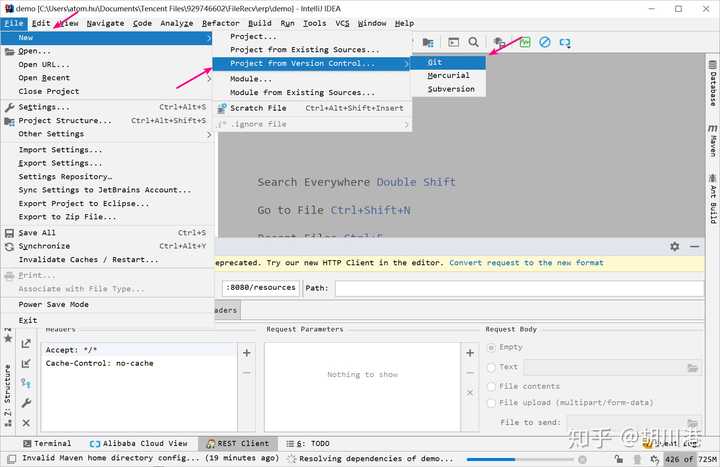The image size is (720, 467).
Task: Open the Terminal tab
Action: (47, 444)
